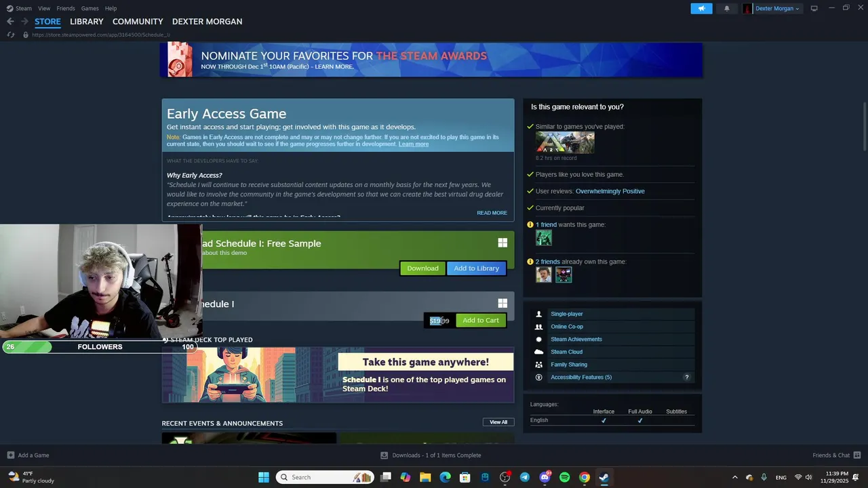Click the store URL address text

coord(100,35)
